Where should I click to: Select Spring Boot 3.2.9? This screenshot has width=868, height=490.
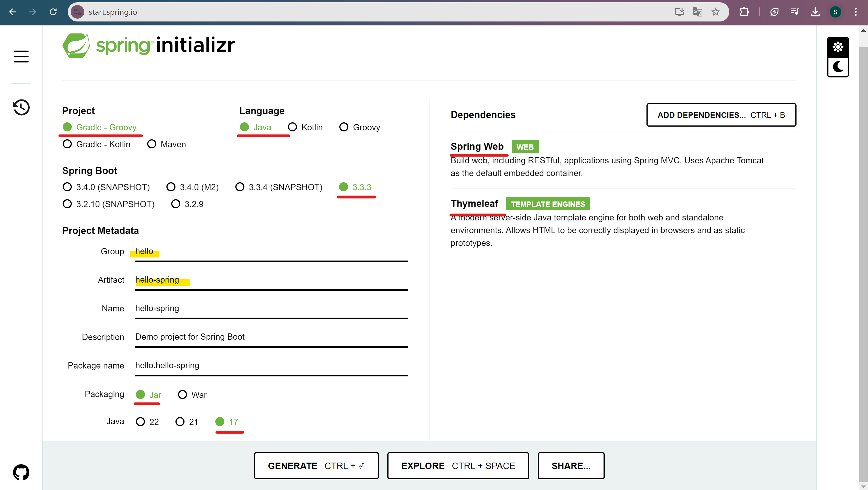pyautogui.click(x=187, y=204)
